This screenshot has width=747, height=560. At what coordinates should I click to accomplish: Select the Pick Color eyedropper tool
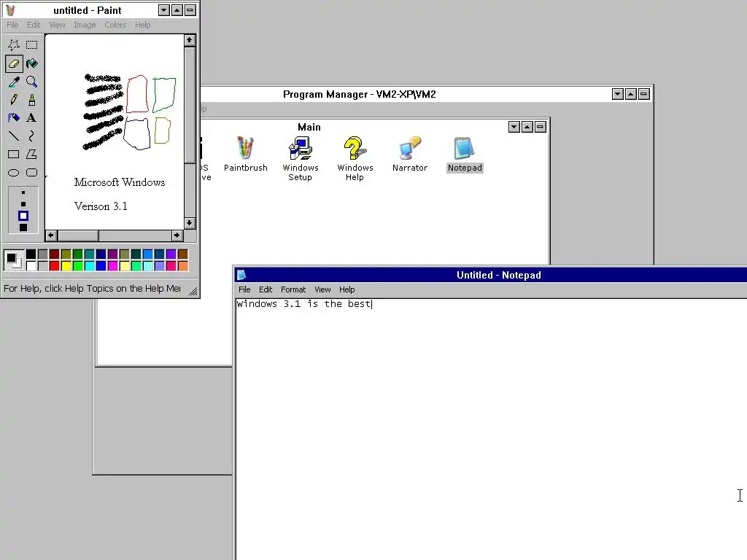(14, 82)
